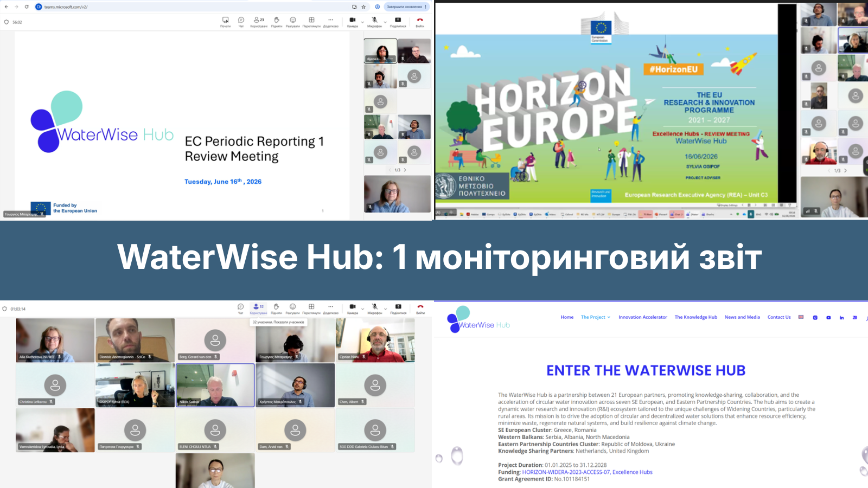This screenshot has height=488, width=868.
Task: Click Поділитися share button in the 01:03:14 meeting
Action: (x=398, y=309)
